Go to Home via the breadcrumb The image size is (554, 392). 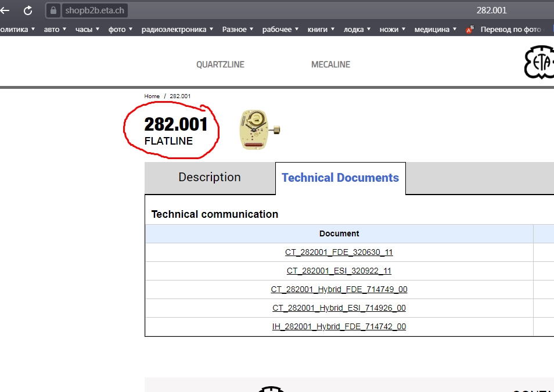point(152,96)
